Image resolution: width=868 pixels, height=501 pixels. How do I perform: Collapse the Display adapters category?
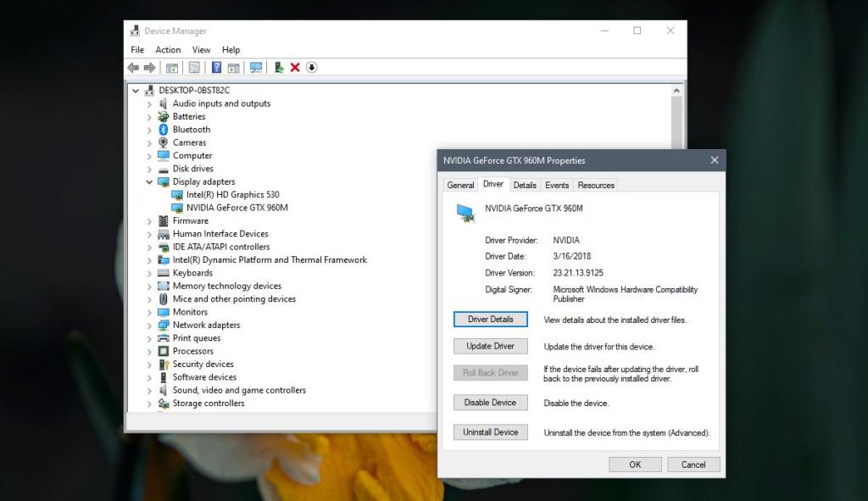[x=149, y=181]
